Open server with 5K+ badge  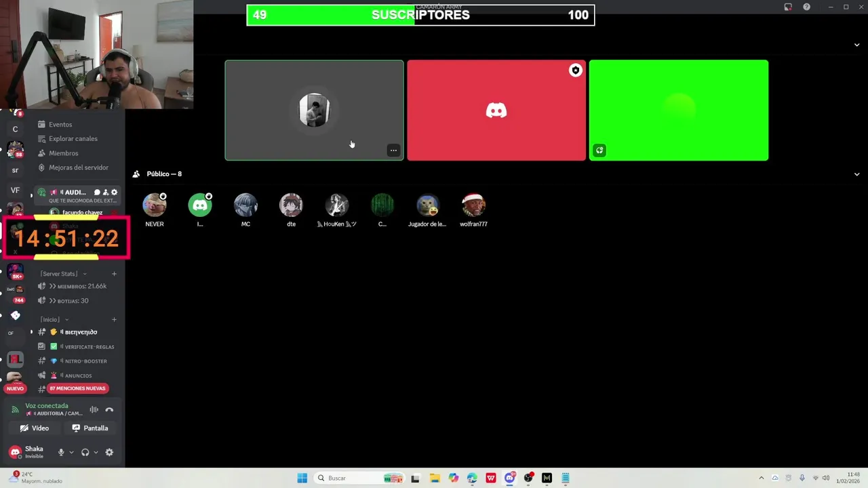15,272
